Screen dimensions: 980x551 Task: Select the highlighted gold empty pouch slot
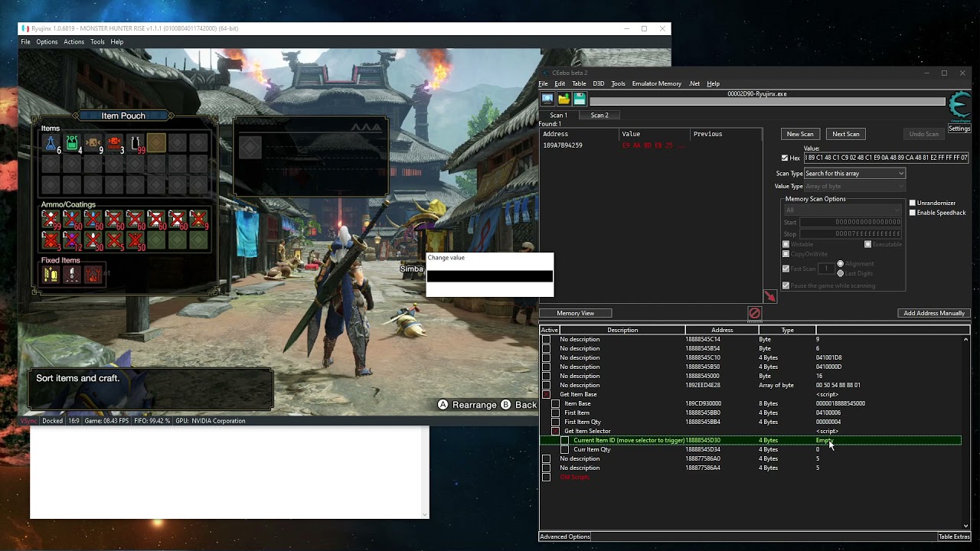[x=156, y=143]
